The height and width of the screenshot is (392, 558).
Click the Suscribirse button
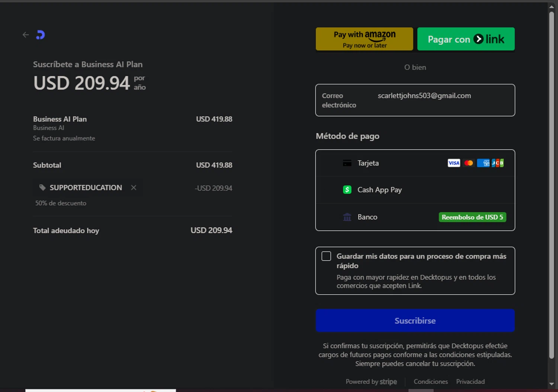click(415, 321)
